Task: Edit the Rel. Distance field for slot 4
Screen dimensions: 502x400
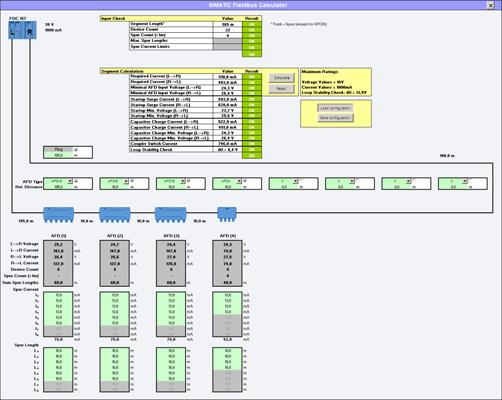Action: (x=228, y=187)
